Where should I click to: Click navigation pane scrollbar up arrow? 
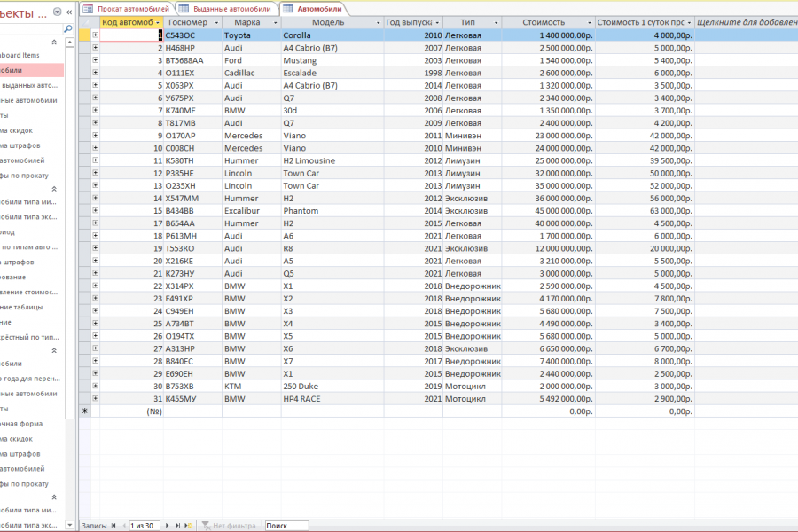[70, 43]
